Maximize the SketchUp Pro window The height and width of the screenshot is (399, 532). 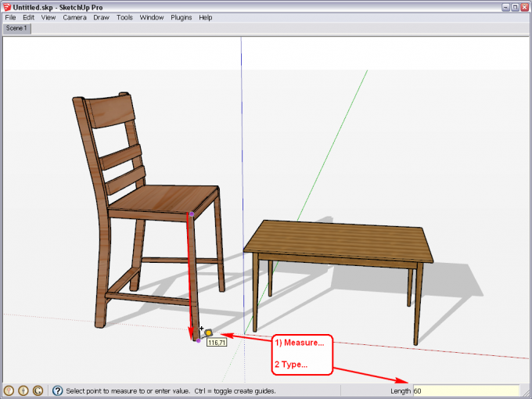515,7
